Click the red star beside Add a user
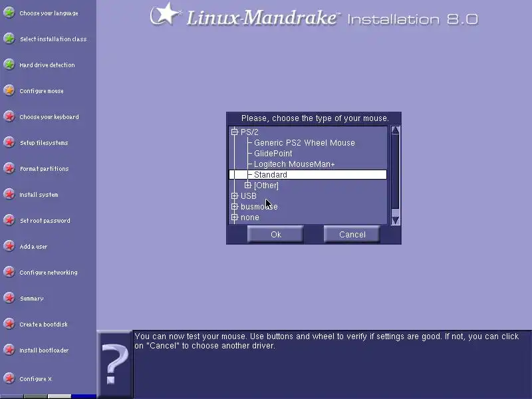This screenshot has height=399, width=532. pos(9,246)
